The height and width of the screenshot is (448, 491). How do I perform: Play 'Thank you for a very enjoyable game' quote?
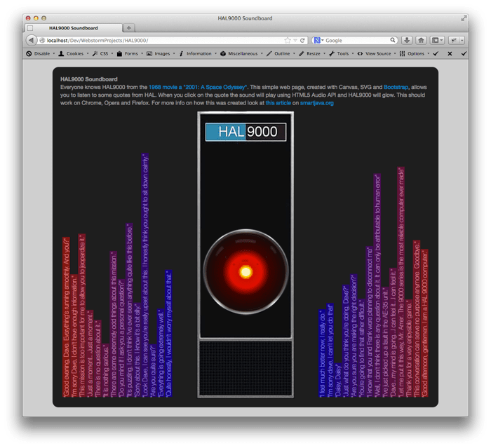click(409, 348)
